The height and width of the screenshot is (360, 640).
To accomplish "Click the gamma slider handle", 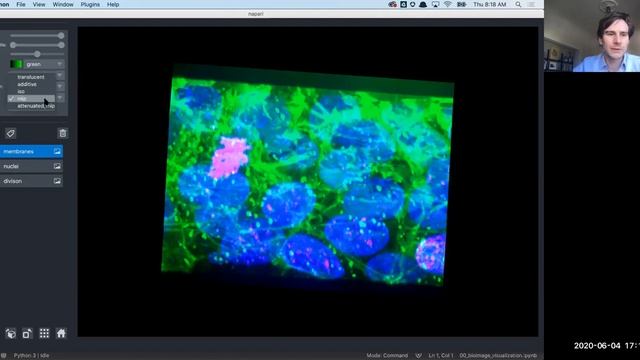I will [37, 54].
